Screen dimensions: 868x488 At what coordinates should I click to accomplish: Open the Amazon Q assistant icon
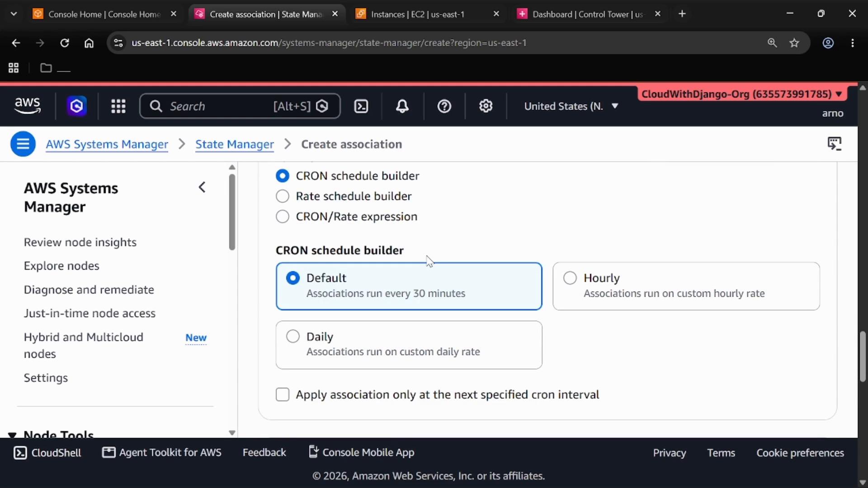point(77,106)
